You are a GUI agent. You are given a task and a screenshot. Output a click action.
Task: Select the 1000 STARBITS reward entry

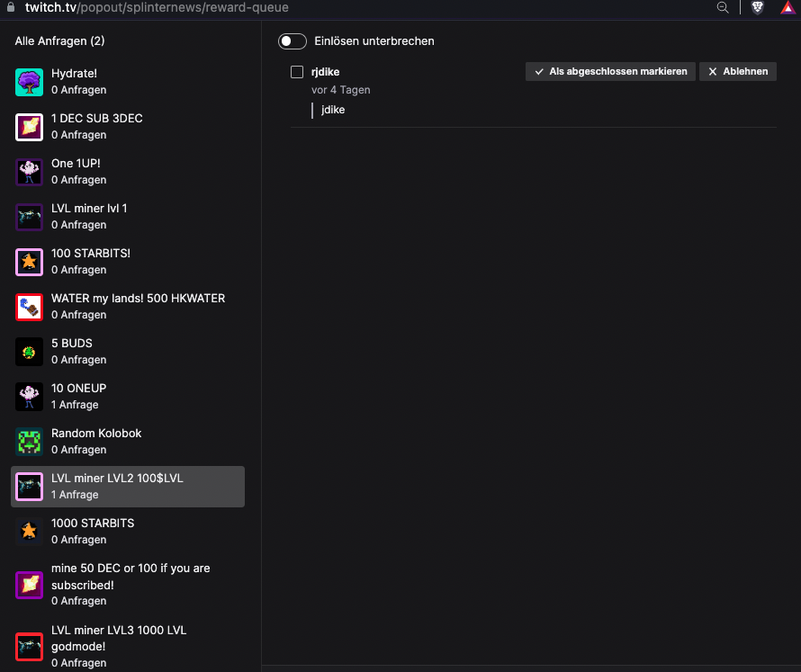pos(128,532)
